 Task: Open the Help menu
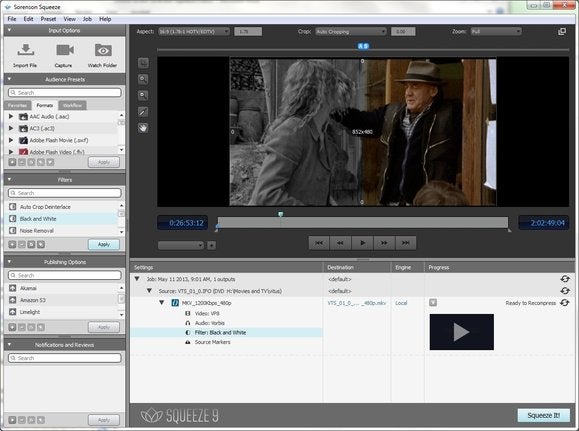click(x=105, y=19)
